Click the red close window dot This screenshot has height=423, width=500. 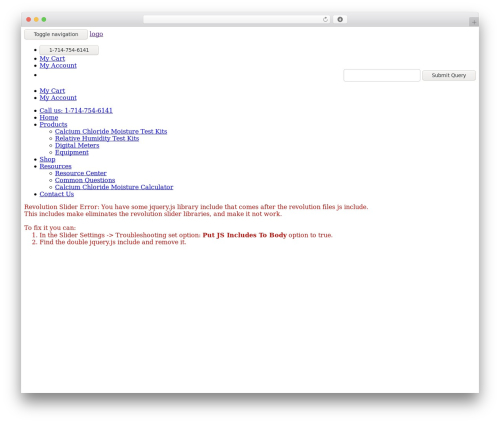29,19
